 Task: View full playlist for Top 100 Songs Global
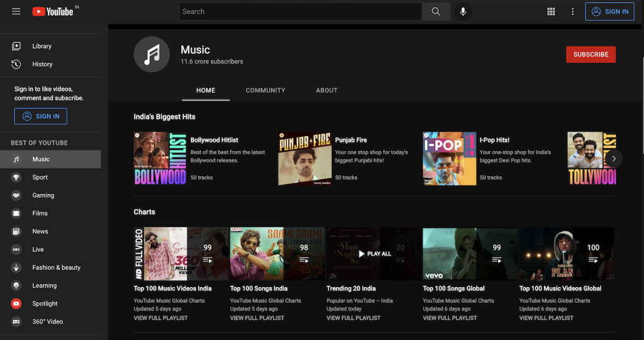[x=450, y=318]
